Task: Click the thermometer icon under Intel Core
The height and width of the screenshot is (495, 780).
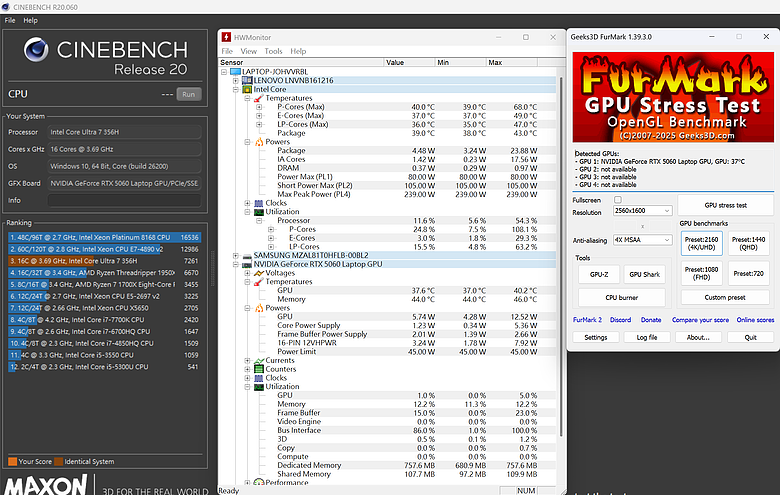Action: coord(259,99)
